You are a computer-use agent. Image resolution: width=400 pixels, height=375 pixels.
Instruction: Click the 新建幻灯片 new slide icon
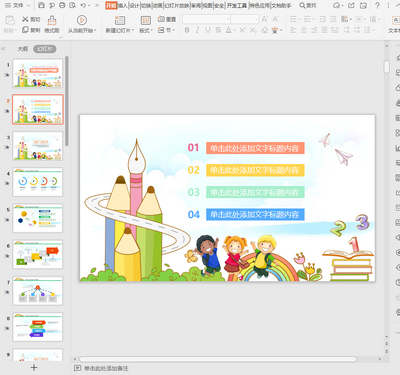tap(120, 20)
